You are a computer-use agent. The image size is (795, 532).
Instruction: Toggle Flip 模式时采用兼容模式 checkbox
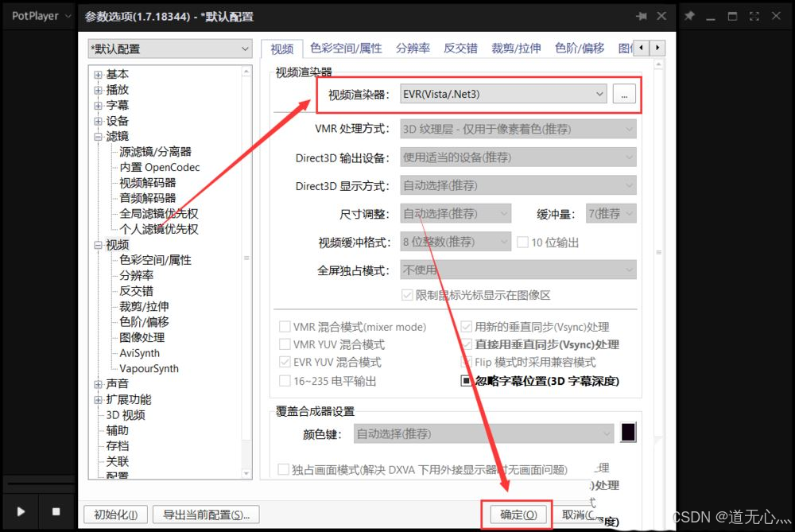click(467, 362)
